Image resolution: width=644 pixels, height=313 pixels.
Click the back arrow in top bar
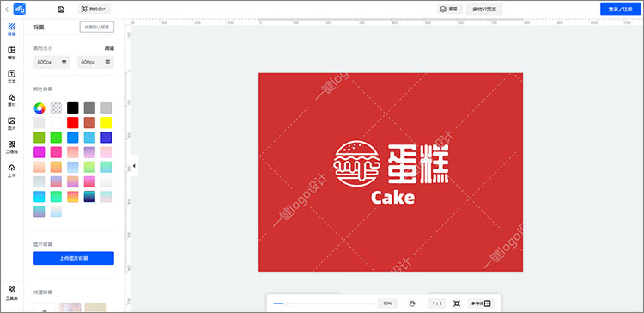click(x=6, y=9)
